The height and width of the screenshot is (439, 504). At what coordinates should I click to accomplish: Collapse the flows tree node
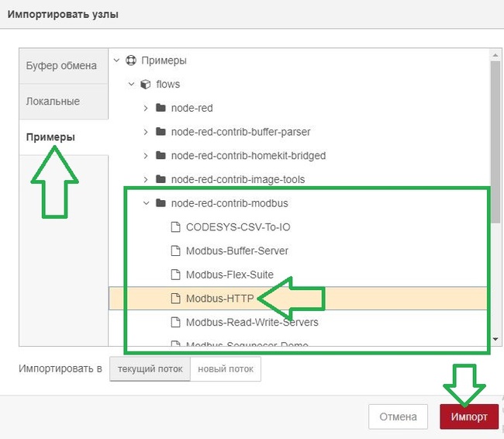(131, 84)
